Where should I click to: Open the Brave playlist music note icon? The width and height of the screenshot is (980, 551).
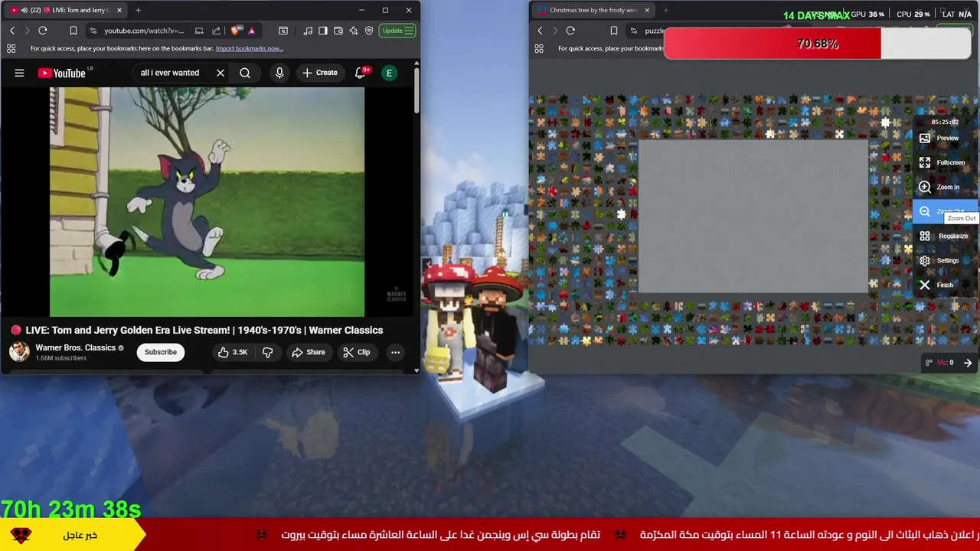pos(308,31)
